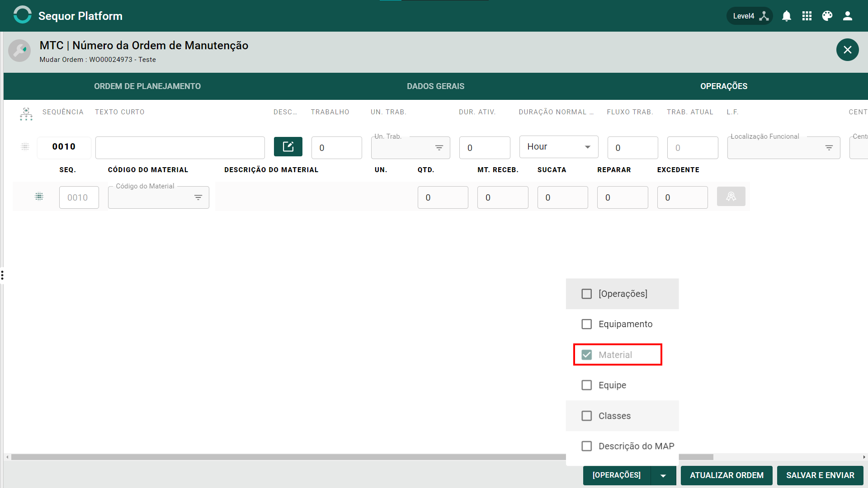
Task: Click the Mt. Receb. field
Action: coord(503,197)
